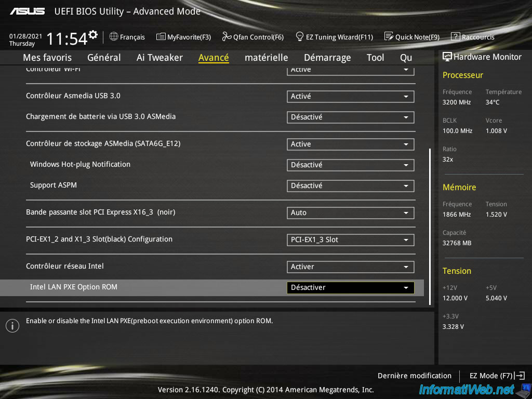Open the Démarrage tab
Viewport: 532px width, 399px height.
coord(327,58)
